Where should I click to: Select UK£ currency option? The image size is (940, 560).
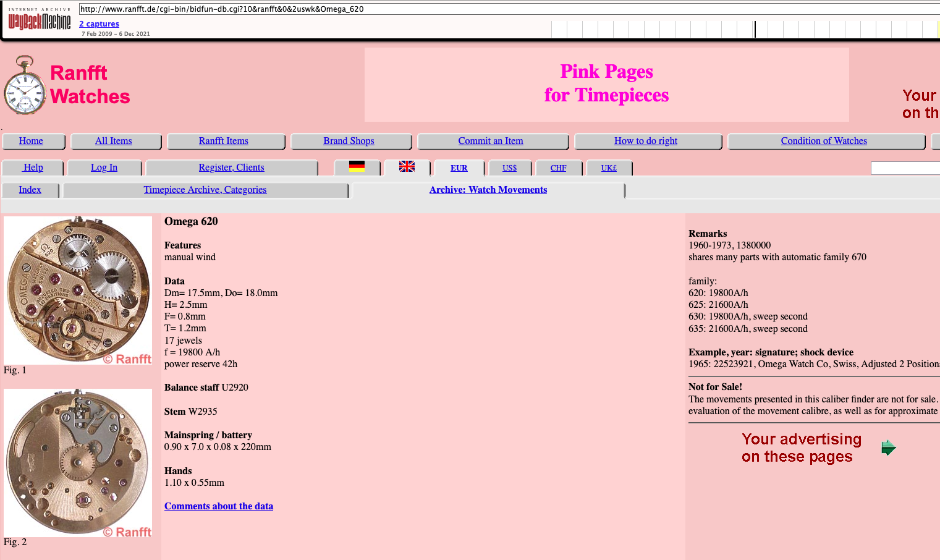(x=609, y=168)
